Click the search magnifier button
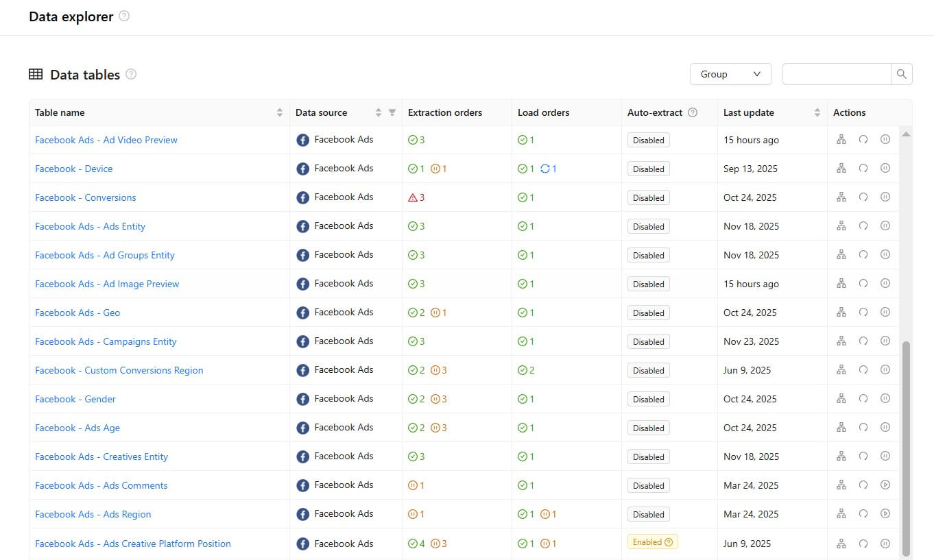The width and height of the screenshot is (934, 560). (902, 74)
